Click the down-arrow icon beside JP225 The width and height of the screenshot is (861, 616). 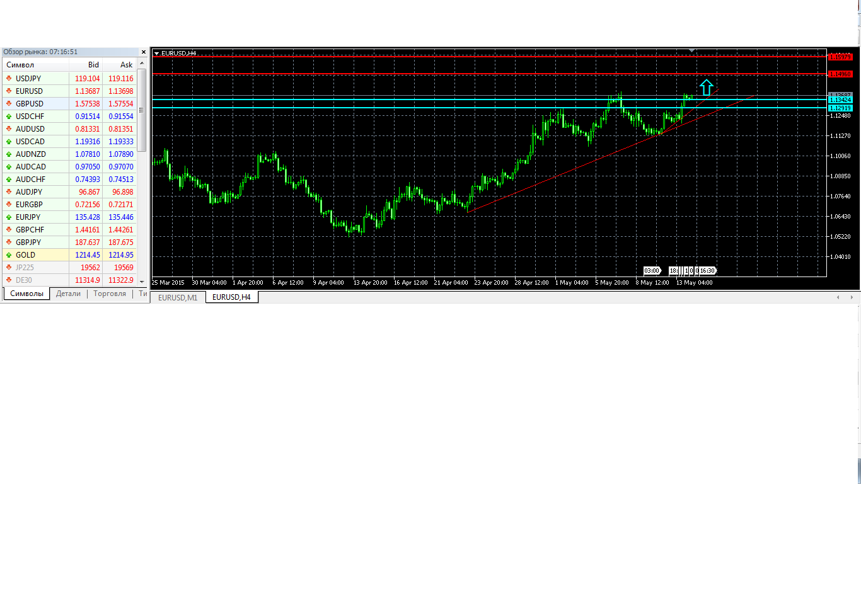pyautogui.click(x=9, y=268)
